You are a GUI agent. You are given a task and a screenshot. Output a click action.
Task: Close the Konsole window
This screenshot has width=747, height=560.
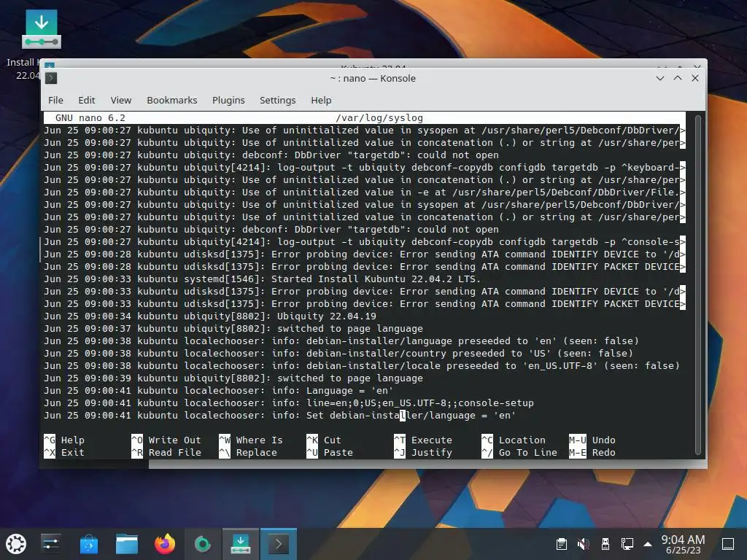pyautogui.click(x=695, y=78)
